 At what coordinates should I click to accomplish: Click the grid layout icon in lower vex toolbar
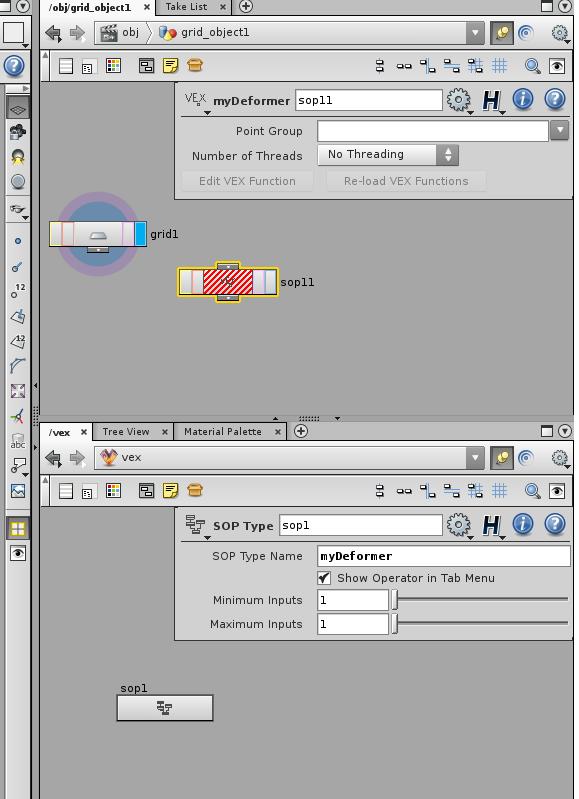(x=499, y=491)
